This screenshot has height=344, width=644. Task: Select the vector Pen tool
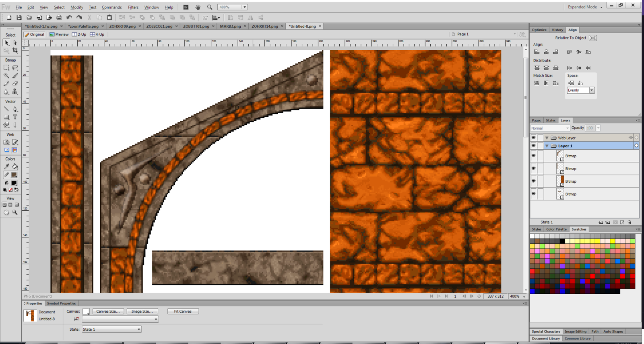click(15, 109)
